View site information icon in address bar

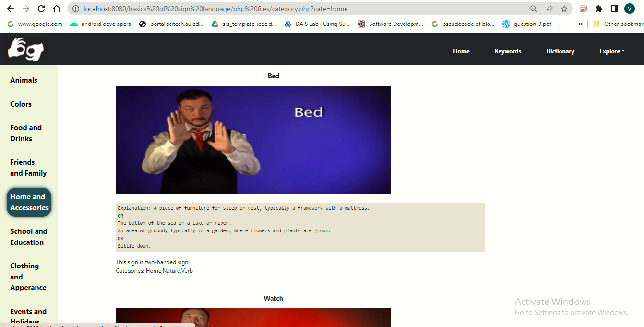point(76,9)
